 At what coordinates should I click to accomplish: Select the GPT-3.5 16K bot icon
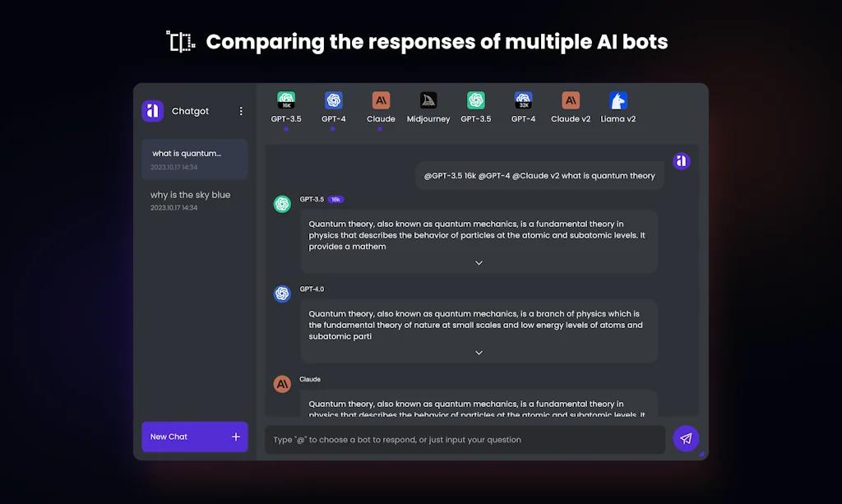click(x=285, y=100)
